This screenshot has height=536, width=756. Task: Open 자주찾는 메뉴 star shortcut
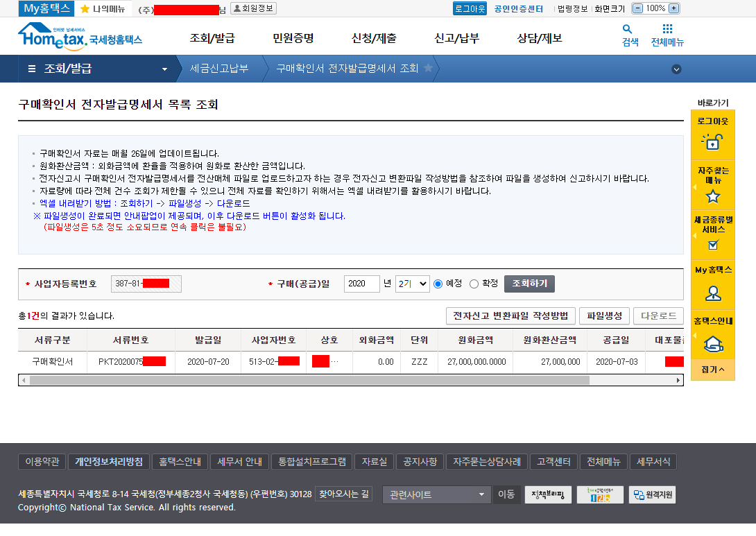point(712,196)
